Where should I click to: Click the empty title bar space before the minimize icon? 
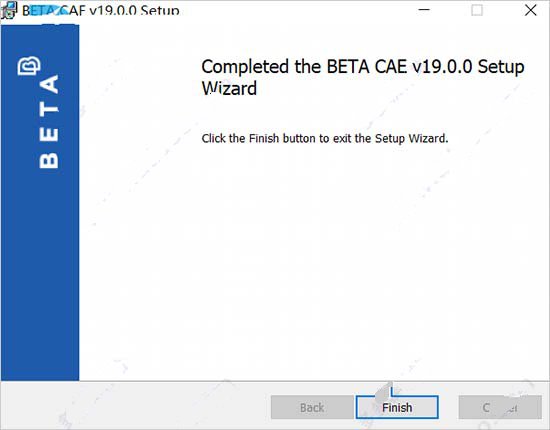pos(298,10)
